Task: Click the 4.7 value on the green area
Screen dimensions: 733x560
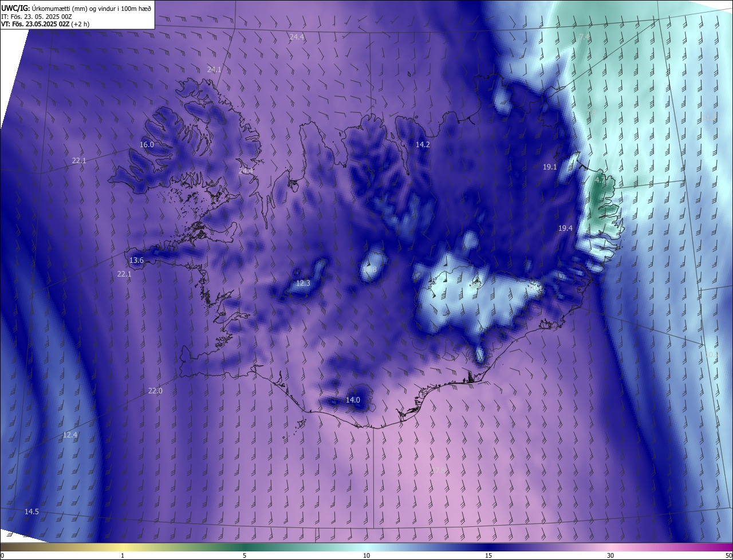Action: (x=600, y=180)
